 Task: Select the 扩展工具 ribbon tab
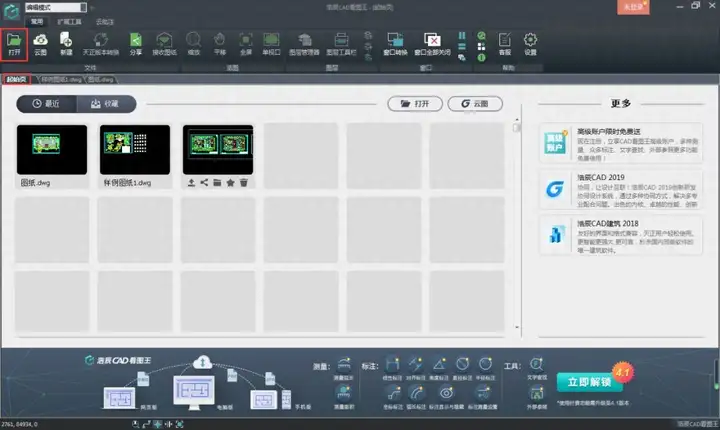69,22
